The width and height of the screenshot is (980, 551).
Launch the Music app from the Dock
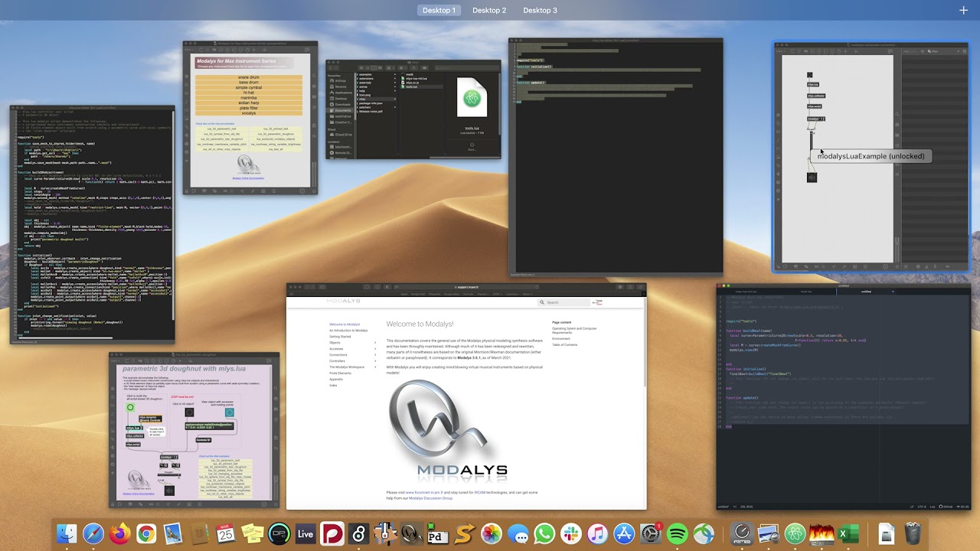coord(597,533)
